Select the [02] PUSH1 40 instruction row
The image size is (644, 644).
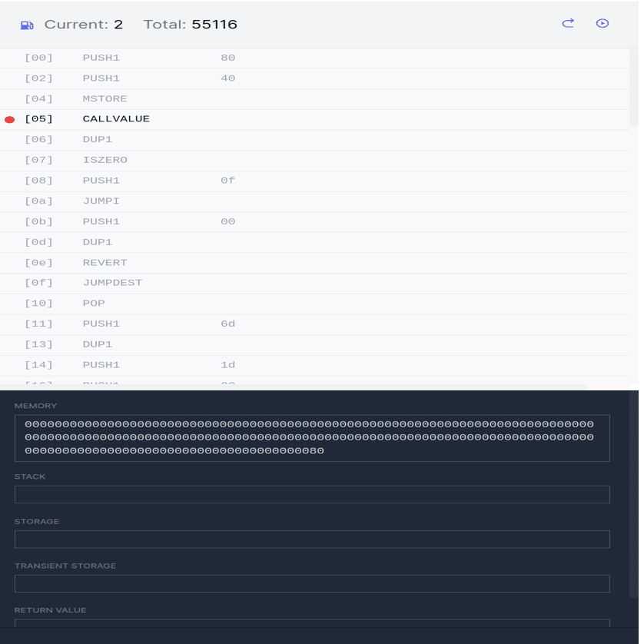(x=314, y=79)
